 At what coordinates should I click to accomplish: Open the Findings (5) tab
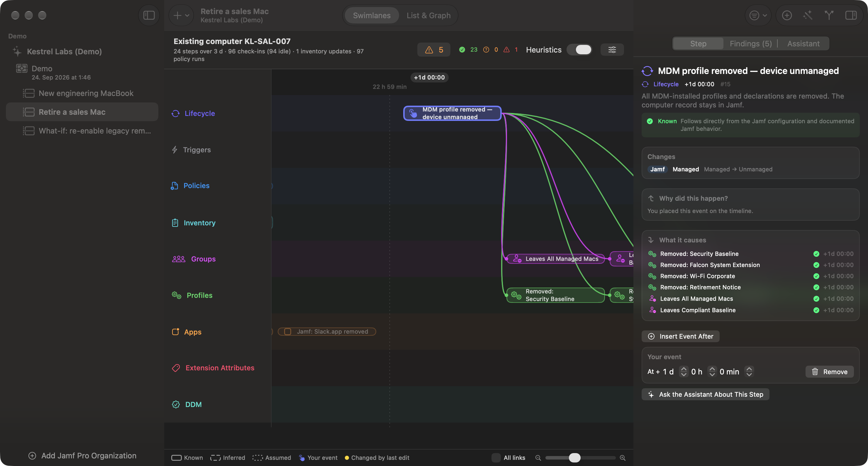[x=750, y=43]
